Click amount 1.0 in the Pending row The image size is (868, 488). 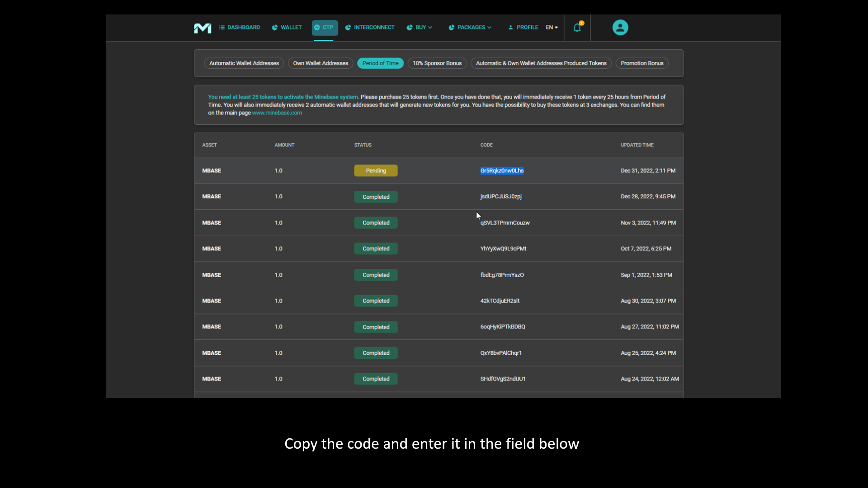[x=278, y=170]
